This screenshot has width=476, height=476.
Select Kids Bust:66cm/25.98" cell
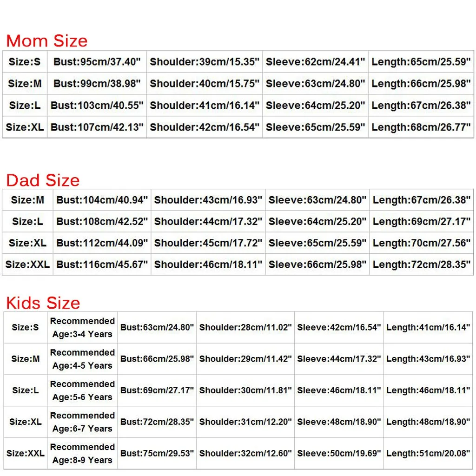[x=157, y=359]
